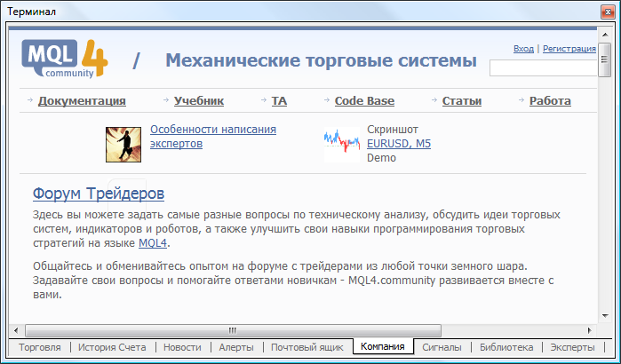The image size is (621, 364).
Task: Click the Скриншот label text
Action: [x=393, y=130]
